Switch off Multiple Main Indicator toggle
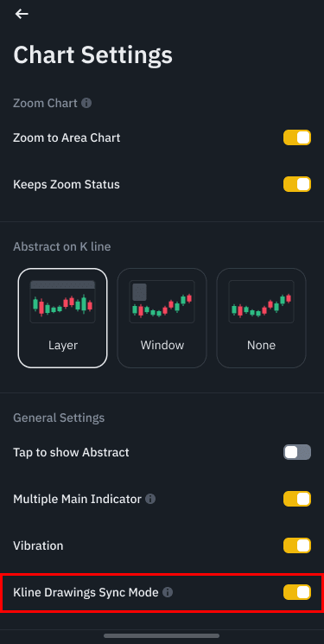The height and width of the screenshot is (644, 324). point(297,499)
